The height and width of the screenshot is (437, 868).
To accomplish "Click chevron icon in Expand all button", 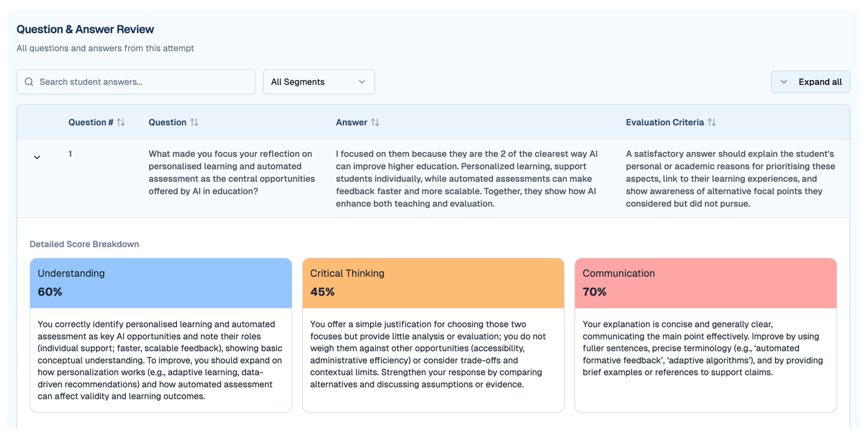I will coord(784,82).
